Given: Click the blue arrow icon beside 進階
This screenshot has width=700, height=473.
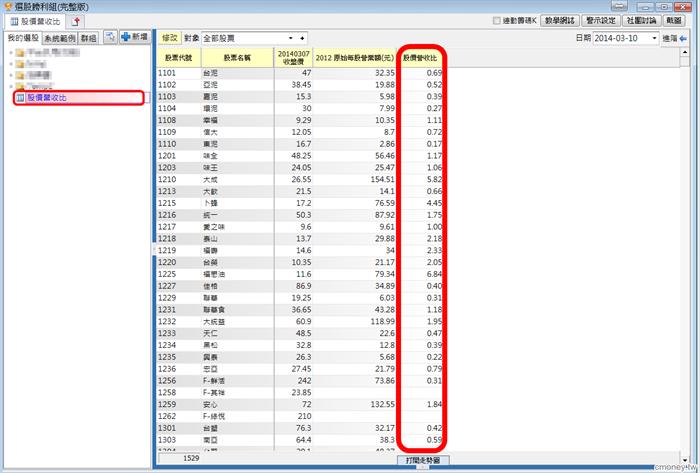Looking at the screenshot, I should click(683, 39).
